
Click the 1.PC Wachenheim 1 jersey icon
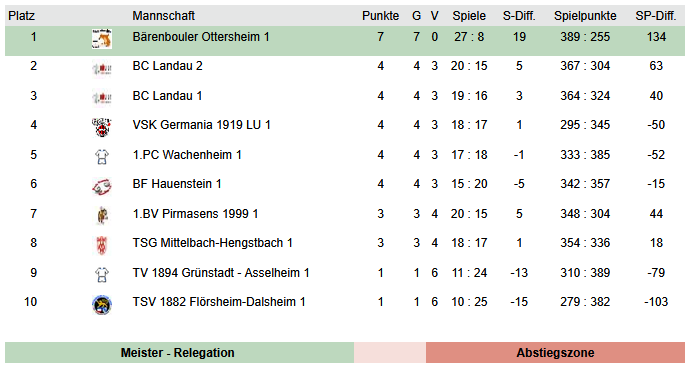point(102,157)
